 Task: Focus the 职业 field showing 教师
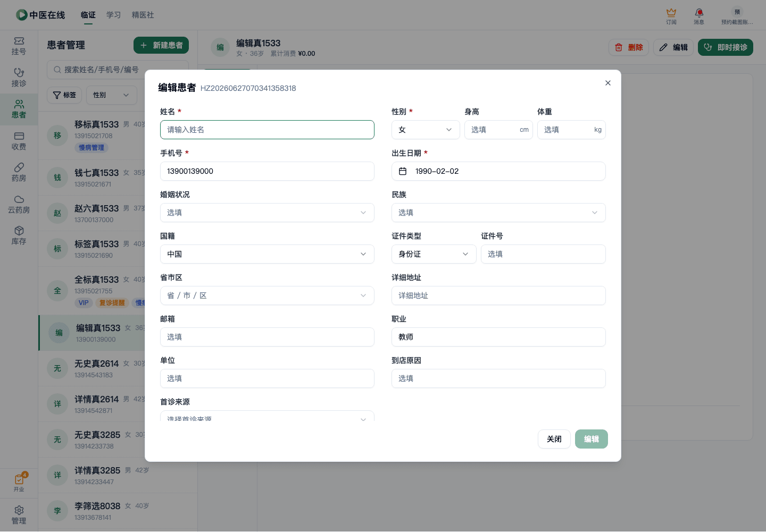498,337
